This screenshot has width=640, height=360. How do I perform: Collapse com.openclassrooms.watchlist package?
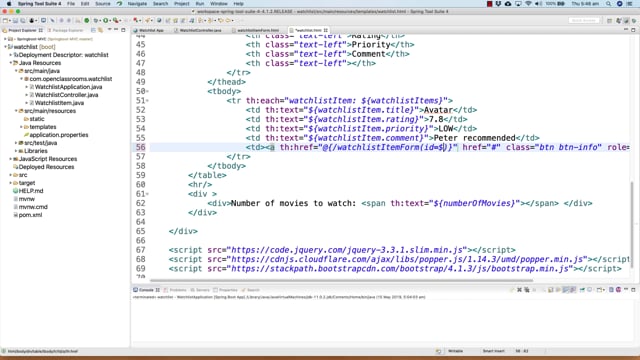click(x=21, y=79)
